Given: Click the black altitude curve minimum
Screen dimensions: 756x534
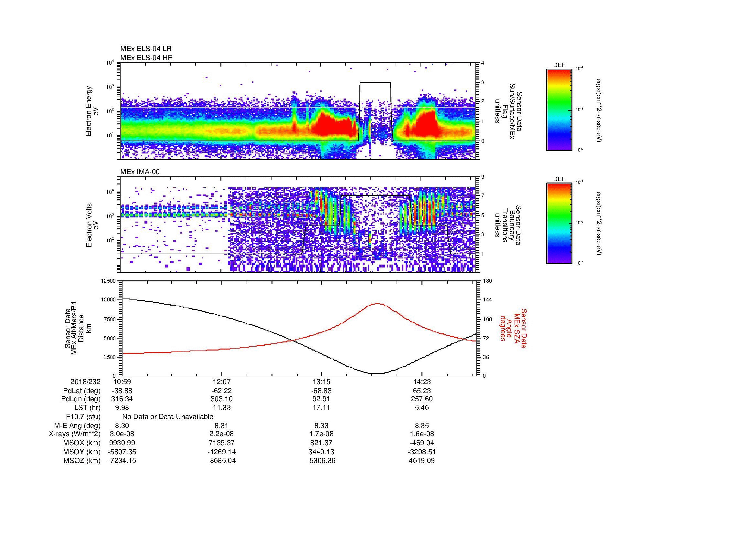Looking at the screenshot, I should click(376, 373).
